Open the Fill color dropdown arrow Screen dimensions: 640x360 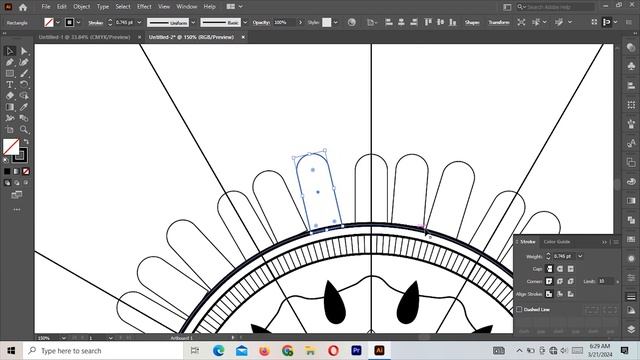click(x=58, y=22)
